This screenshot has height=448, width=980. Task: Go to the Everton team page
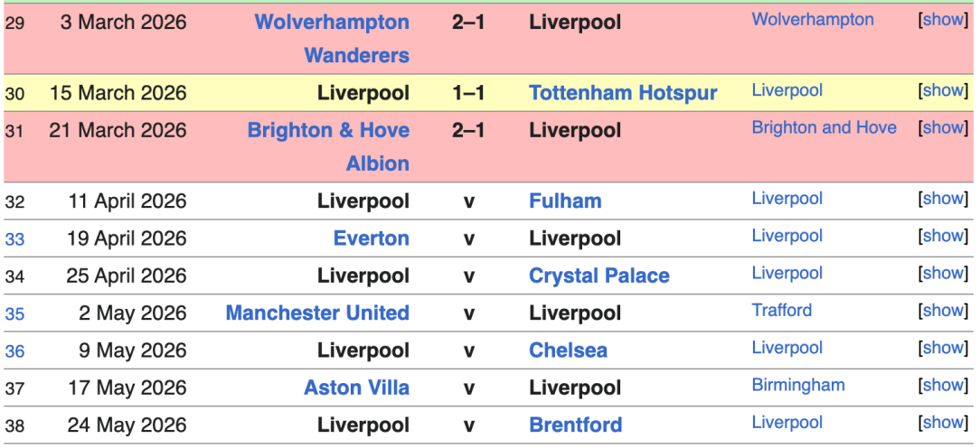point(371,238)
